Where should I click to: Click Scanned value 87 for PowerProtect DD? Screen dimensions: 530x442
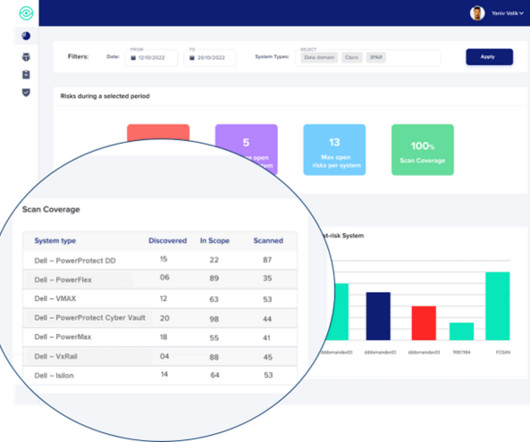[267, 260]
